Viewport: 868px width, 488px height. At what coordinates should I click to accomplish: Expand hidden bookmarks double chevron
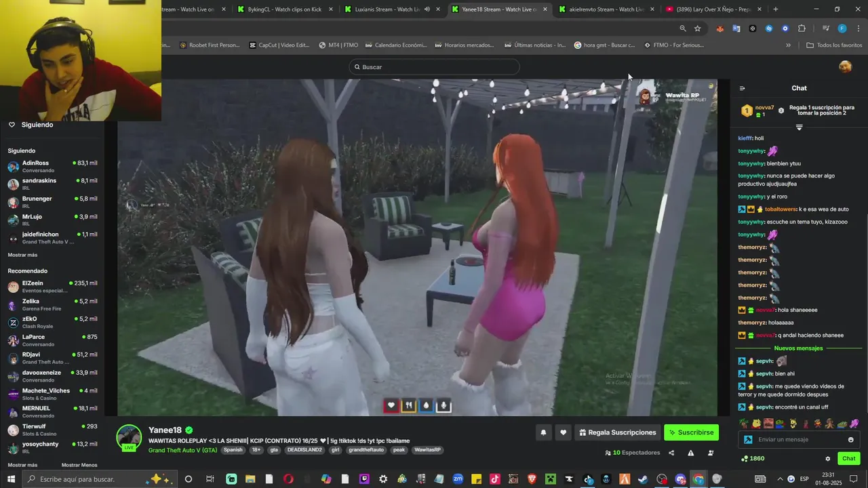pyautogui.click(x=788, y=45)
